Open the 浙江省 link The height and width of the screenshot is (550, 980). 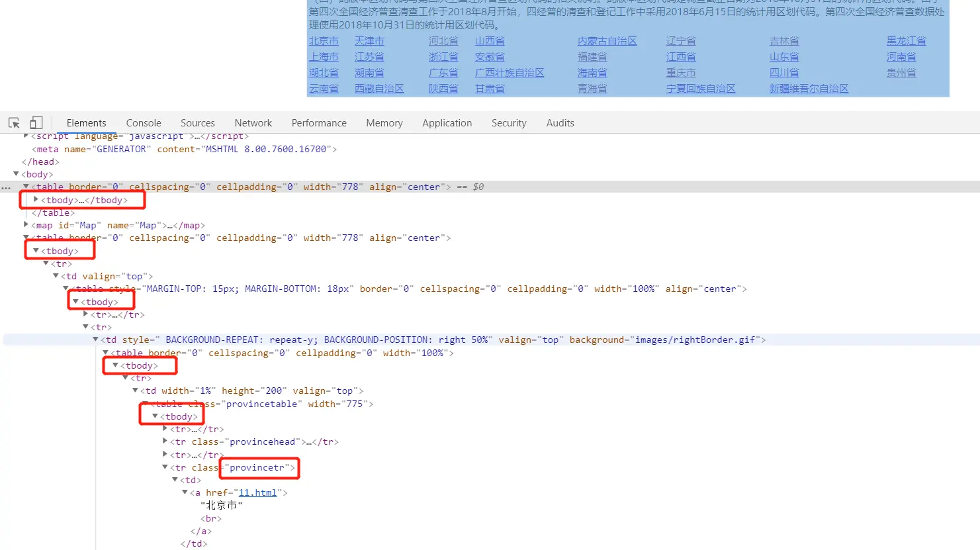click(443, 57)
